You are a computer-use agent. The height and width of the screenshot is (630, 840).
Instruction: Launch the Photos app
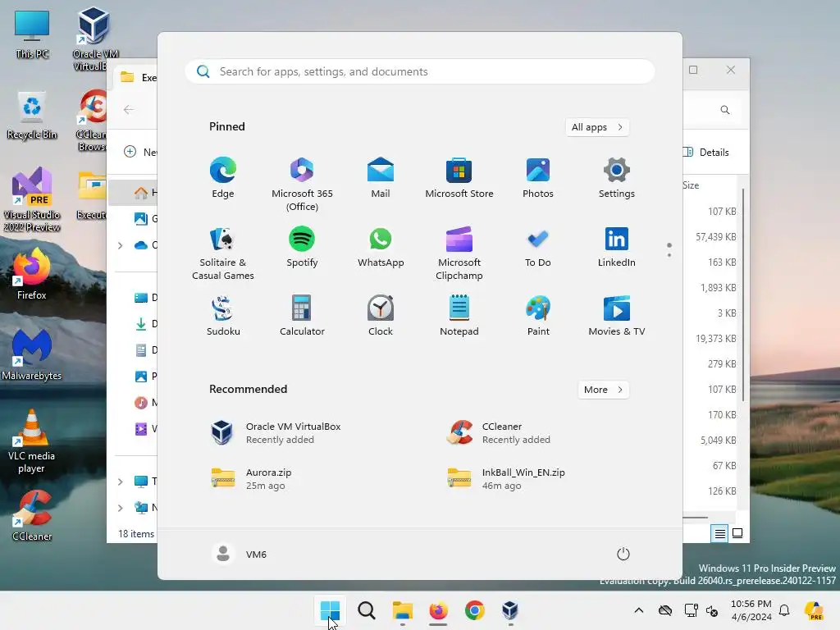[x=538, y=178]
